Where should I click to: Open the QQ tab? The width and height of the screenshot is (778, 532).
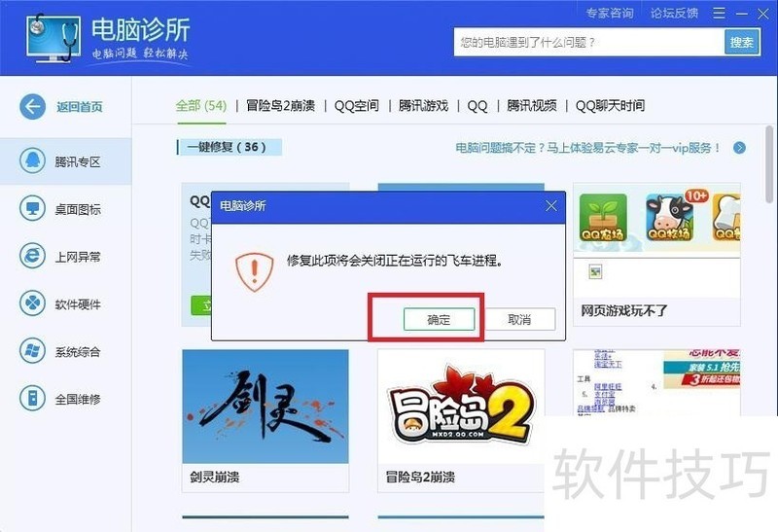click(477, 106)
